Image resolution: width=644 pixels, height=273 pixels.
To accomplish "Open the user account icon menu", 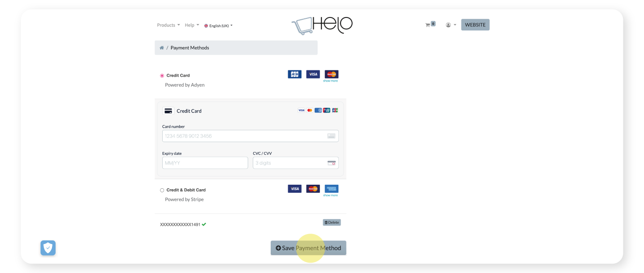I will click(449, 25).
